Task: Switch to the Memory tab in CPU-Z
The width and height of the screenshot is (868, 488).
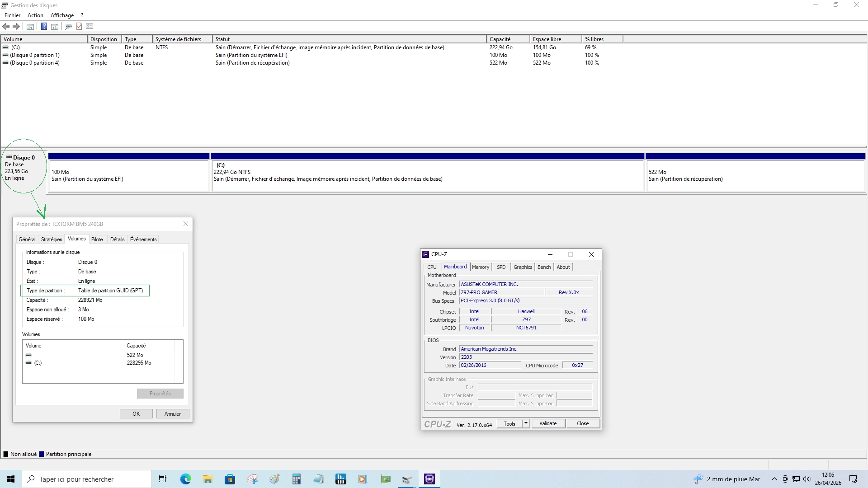Action: (480, 267)
